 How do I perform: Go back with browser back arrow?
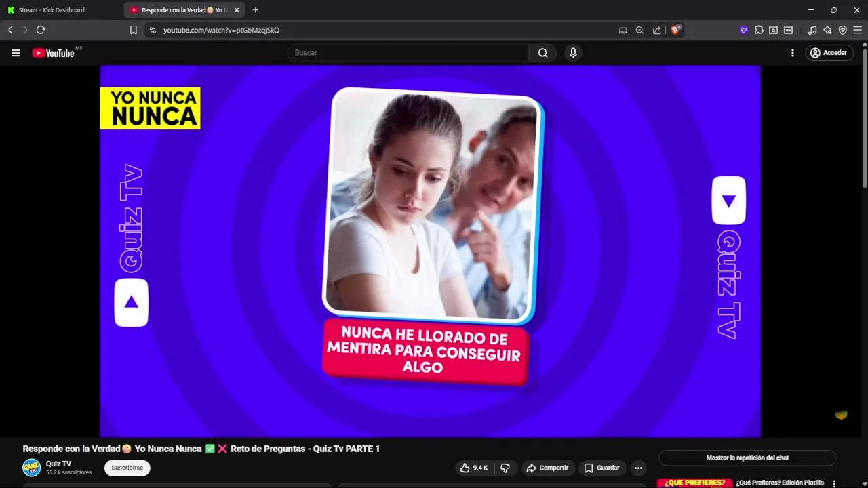[x=10, y=30]
